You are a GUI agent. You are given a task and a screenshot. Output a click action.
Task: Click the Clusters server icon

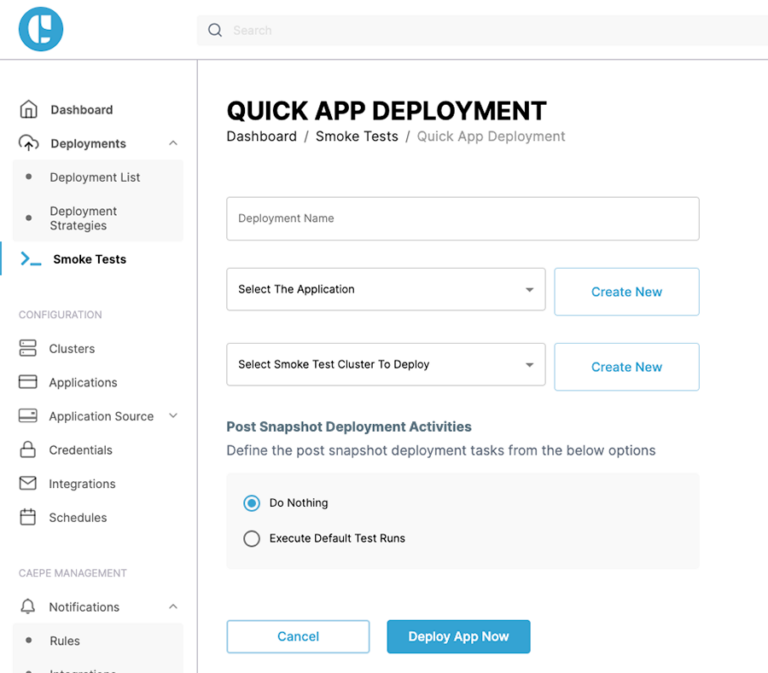coord(28,348)
